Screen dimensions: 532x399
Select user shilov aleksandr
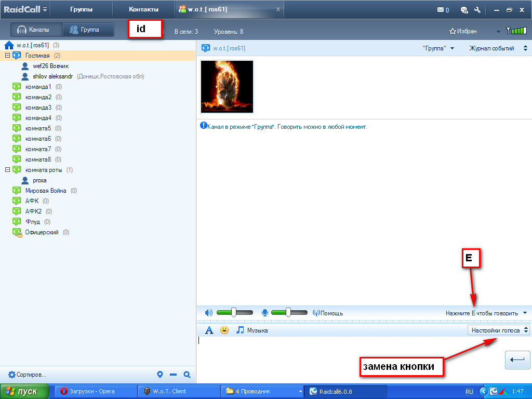[x=52, y=76]
